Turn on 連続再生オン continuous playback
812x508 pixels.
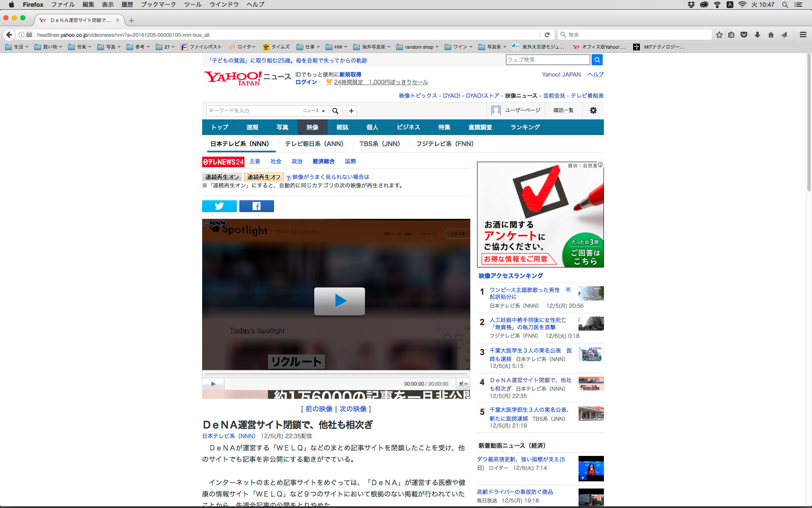coord(222,177)
